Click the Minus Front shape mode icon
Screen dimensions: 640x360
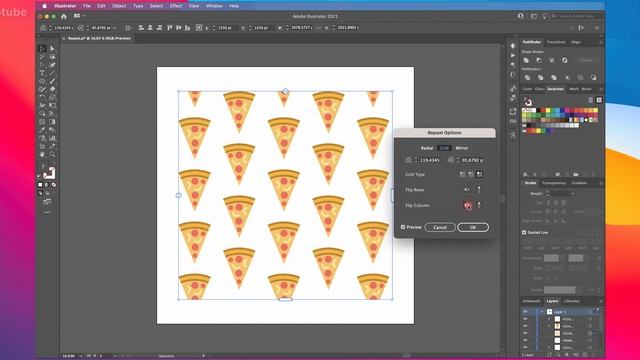[539, 60]
